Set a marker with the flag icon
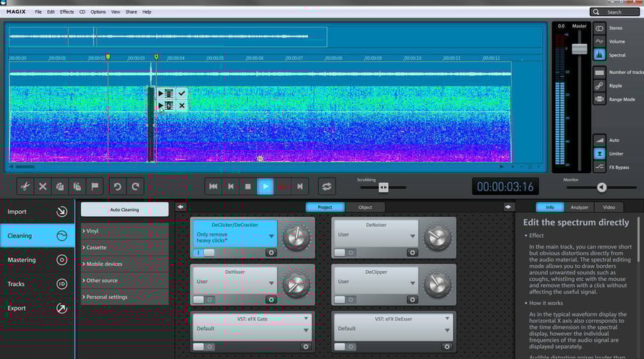The image size is (644, 359). point(95,186)
